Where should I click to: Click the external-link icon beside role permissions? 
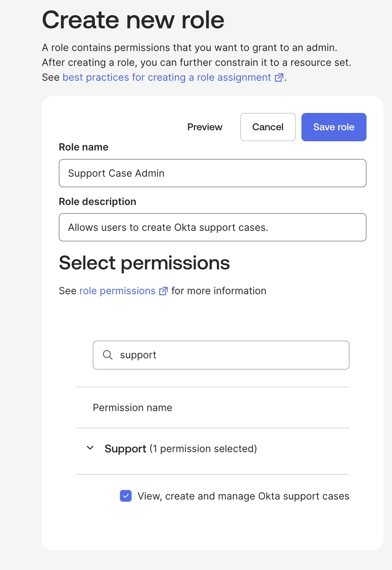[163, 291]
